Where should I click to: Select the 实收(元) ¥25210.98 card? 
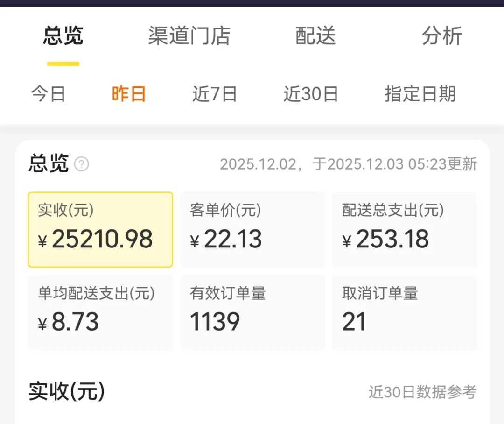click(100, 229)
